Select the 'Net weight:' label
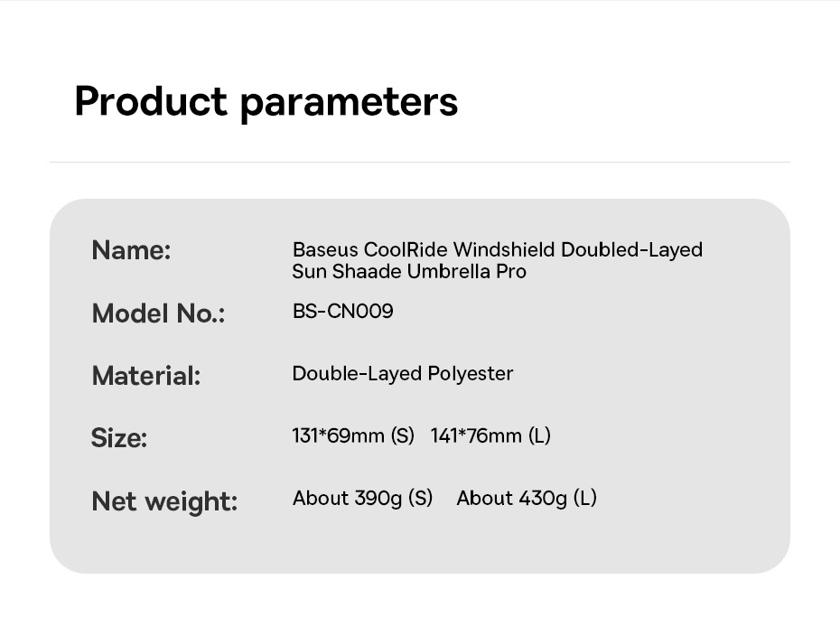The image size is (840, 636). 164,500
